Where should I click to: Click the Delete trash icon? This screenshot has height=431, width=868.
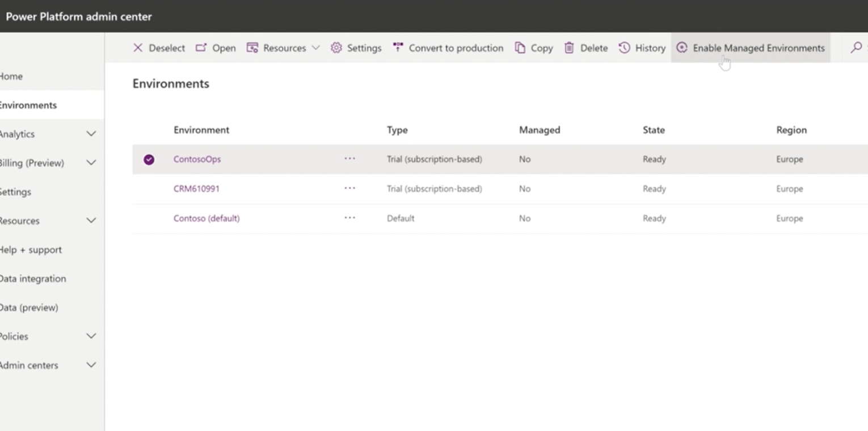coord(569,48)
